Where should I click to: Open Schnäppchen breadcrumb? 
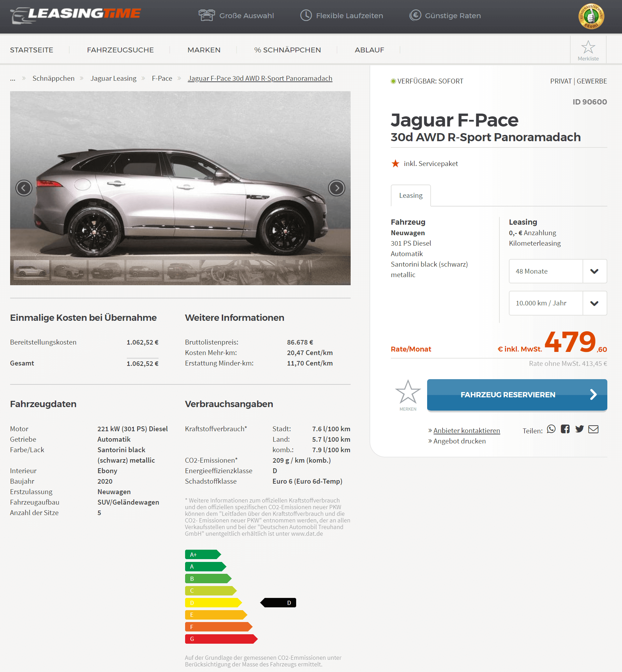[53, 78]
